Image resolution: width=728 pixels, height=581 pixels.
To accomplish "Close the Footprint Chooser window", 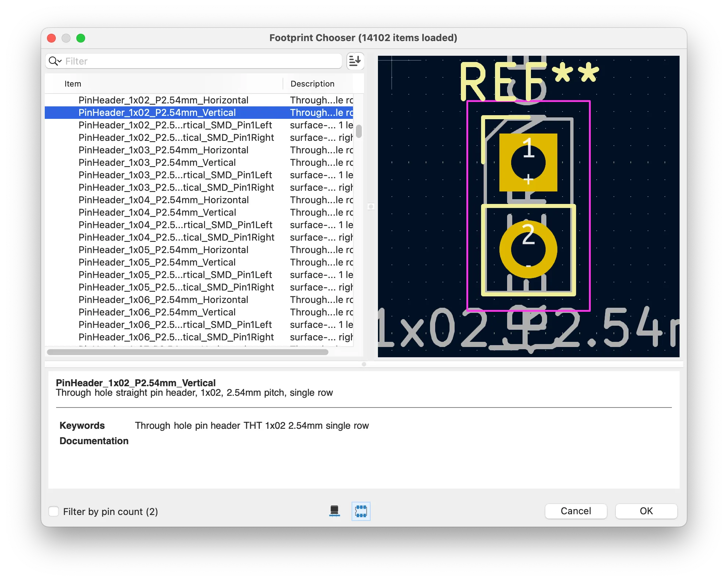I will pyautogui.click(x=52, y=38).
